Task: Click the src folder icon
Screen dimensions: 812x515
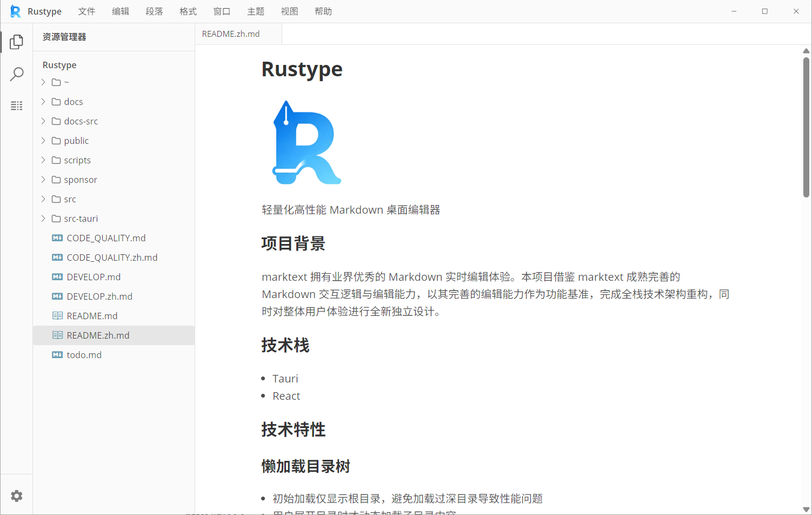Action: point(56,199)
